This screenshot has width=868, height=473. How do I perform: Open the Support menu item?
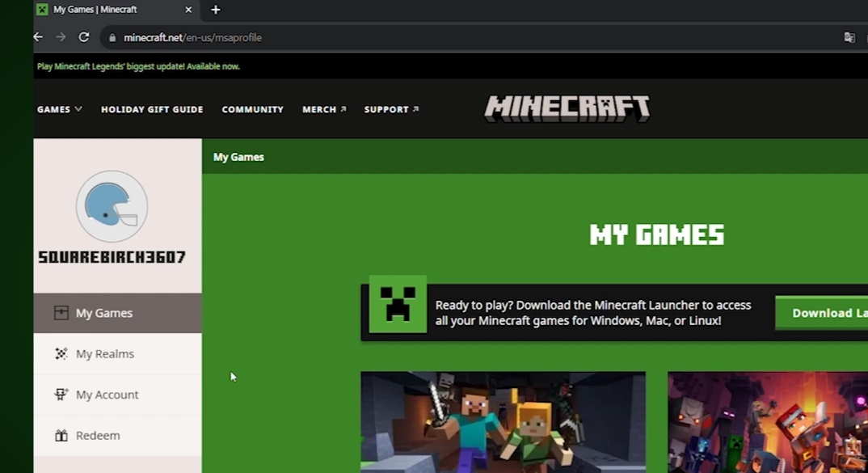click(391, 110)
